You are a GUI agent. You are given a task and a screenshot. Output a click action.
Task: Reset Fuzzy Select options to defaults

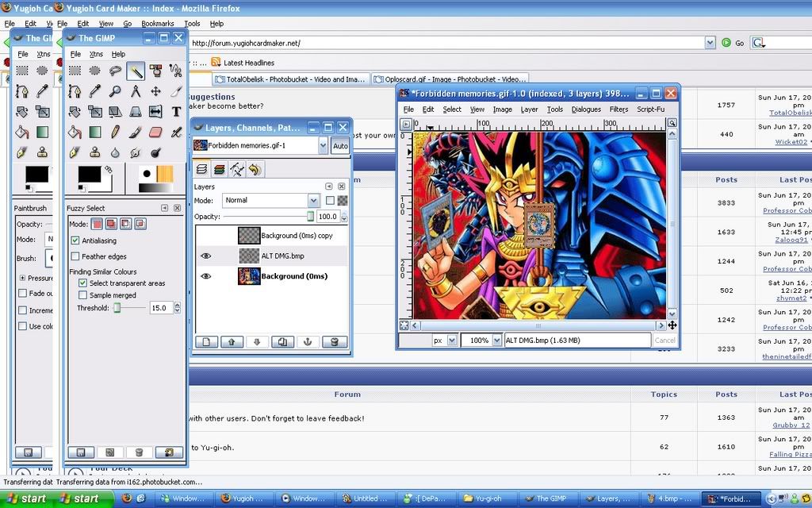point(170,452)
